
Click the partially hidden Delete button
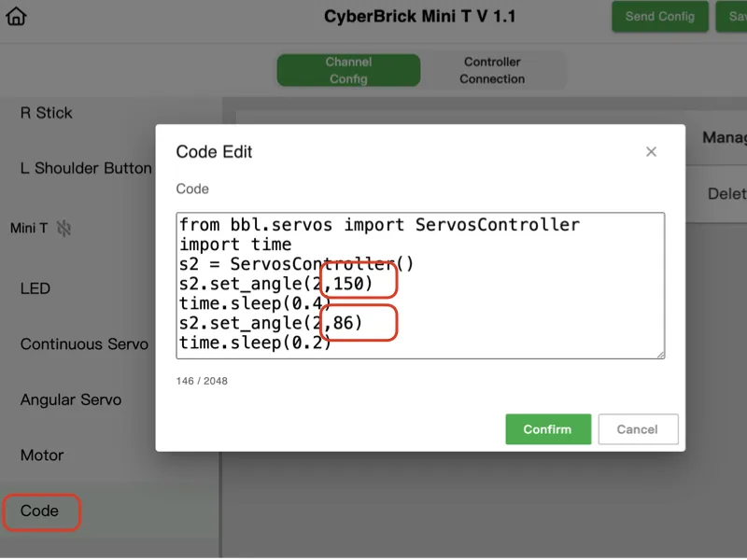tap(726, 194)
